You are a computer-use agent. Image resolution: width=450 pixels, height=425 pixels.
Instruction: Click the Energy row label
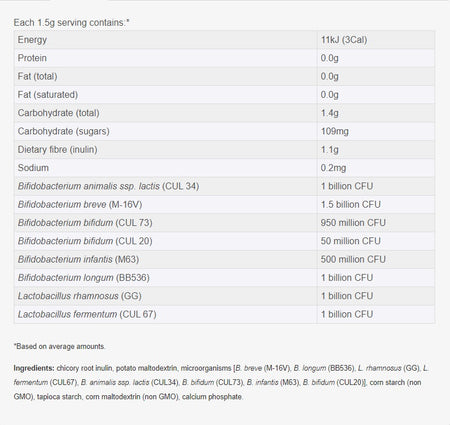(32, 40)
